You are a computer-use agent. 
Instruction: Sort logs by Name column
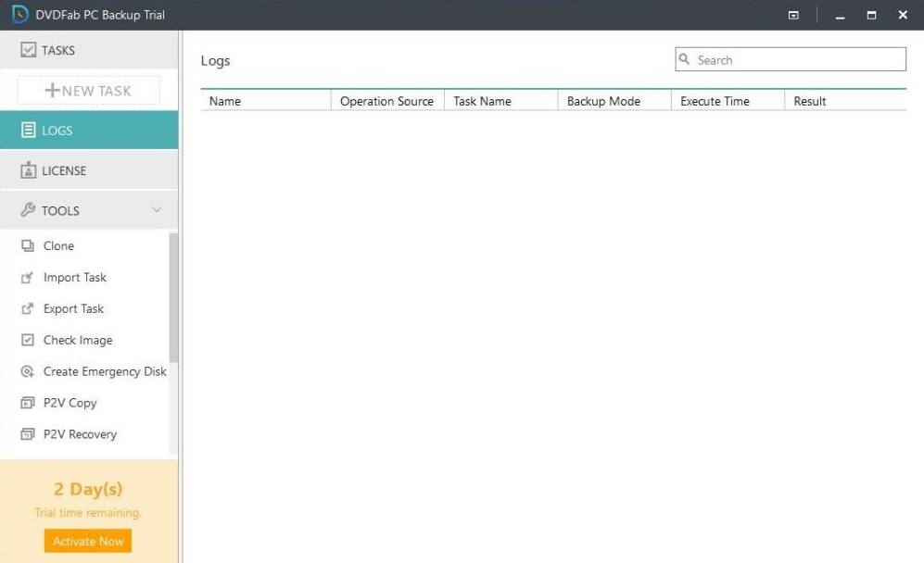pyautogui.click(x=266, y=101)
